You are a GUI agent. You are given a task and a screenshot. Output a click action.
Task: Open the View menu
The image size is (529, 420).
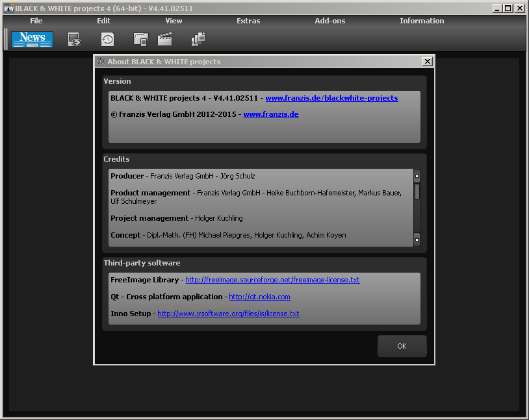click(174, 21)
